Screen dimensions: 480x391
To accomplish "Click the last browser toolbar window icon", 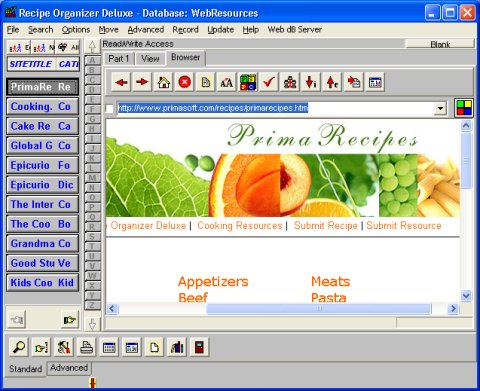I will pos(375,82).
